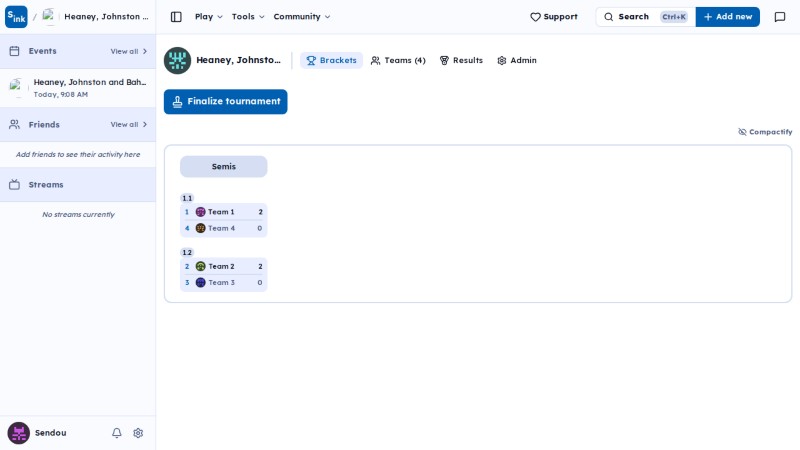Switch to the Admin tab

click(517, 60)
